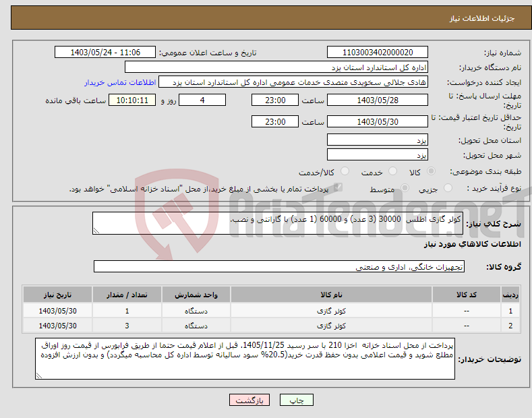Select the کالا radio button
The image size is (532, 418).
click(431, 171)
